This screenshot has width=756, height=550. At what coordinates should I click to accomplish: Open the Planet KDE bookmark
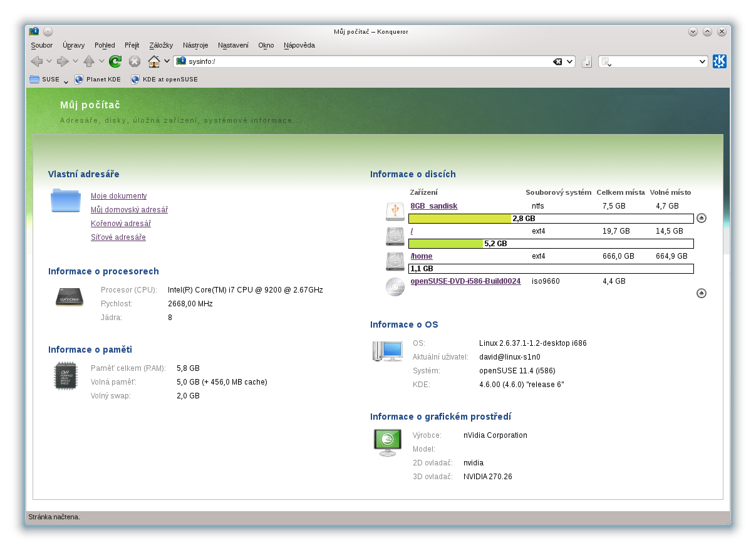click(x=98, y=80)
